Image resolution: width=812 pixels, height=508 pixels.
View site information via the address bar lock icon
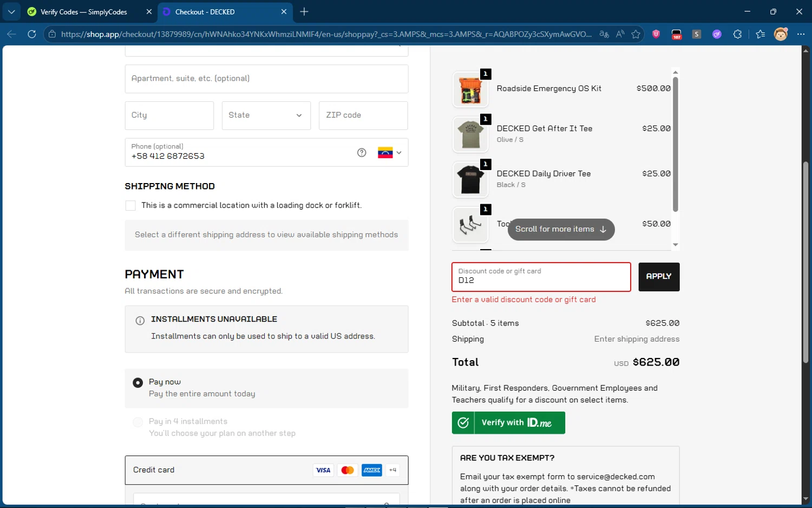pos(52,34)
